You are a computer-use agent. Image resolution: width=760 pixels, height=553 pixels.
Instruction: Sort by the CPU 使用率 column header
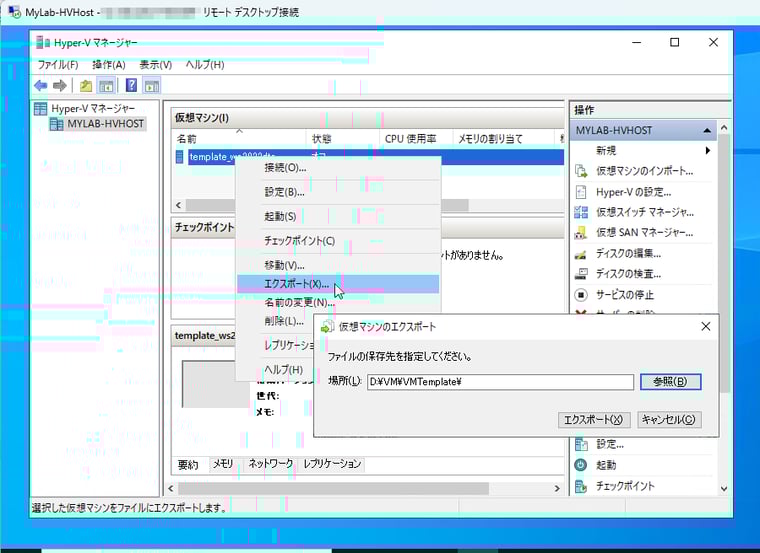coord(416,139)
